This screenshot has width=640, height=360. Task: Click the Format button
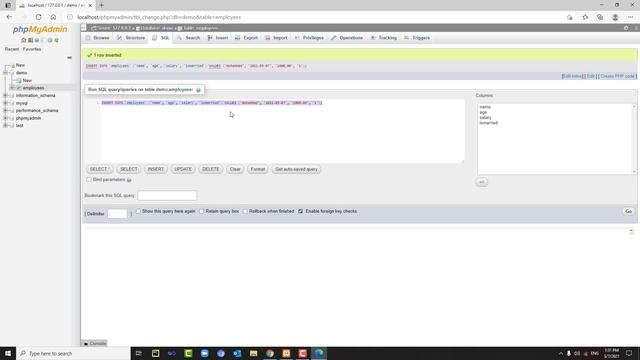pos(258,169)
